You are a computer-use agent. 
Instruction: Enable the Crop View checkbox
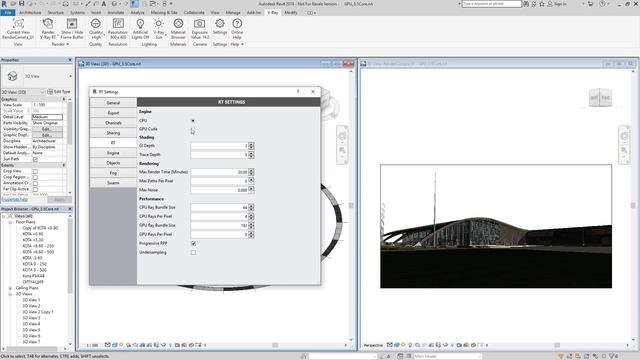(x=35, y=171)
